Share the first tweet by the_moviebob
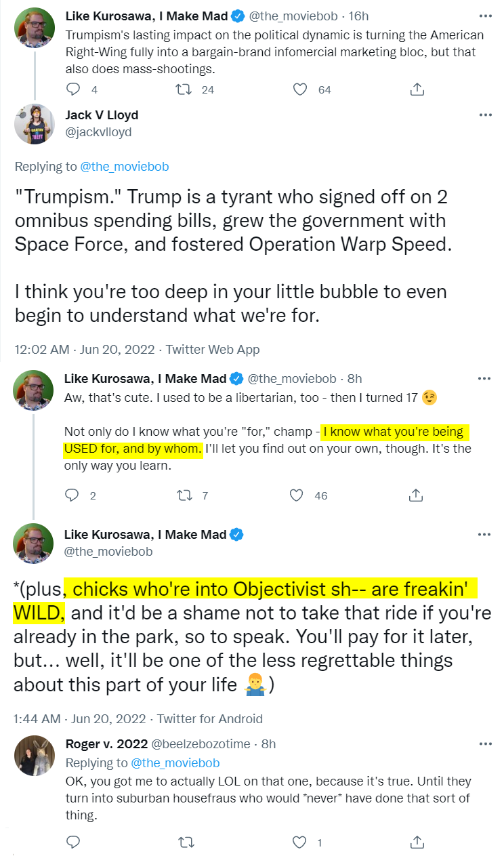The image size is (504, 856). 417,89
